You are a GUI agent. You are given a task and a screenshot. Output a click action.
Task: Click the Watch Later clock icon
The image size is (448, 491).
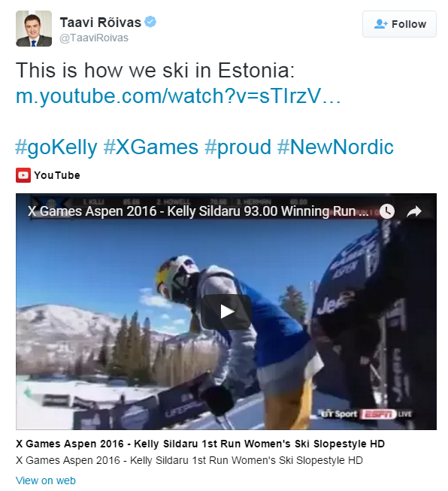click(387, 211)
